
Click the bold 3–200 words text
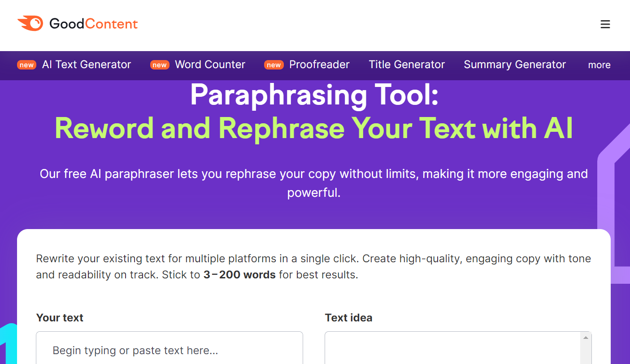[x=239, y=275]
